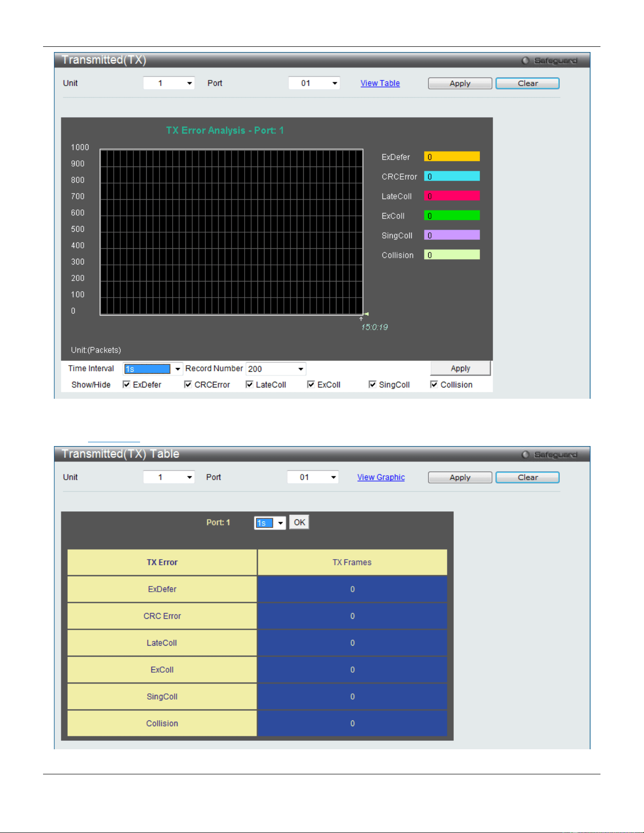Toggle the SingColl checkbox
The width and height of the screenshot is (644, 833).
(372, 385)
